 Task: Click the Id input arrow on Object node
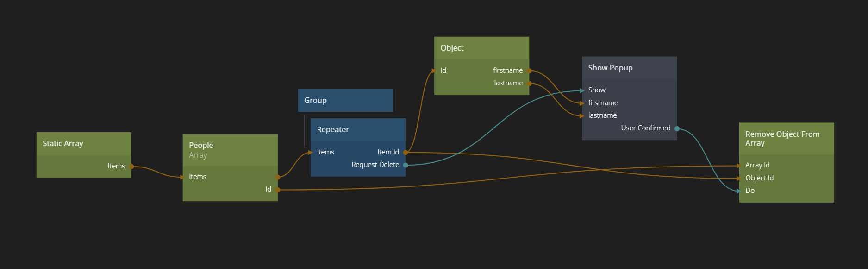coord(434,71)
